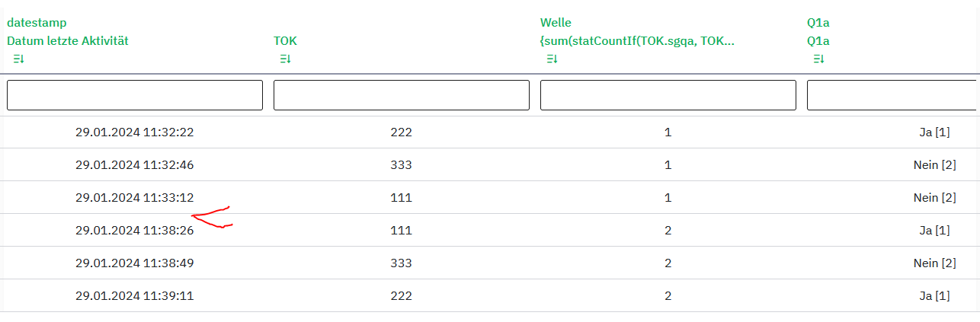Image resolution: width=980 pixels, height=322 pixels.
Task: Click the sort icon under TOK column
Action: tap(286, 59)
